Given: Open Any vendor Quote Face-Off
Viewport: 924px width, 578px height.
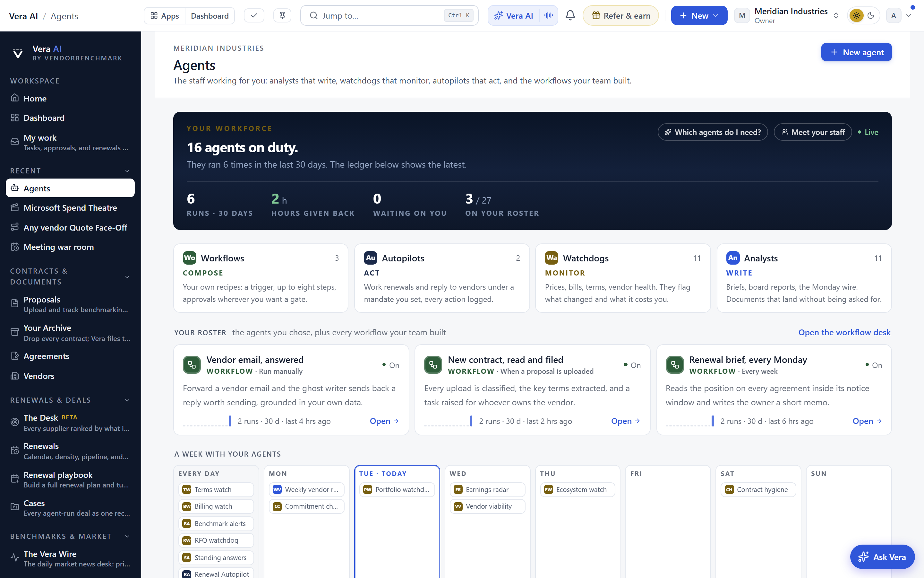Looking at the screenshot, I should (70, 227).
